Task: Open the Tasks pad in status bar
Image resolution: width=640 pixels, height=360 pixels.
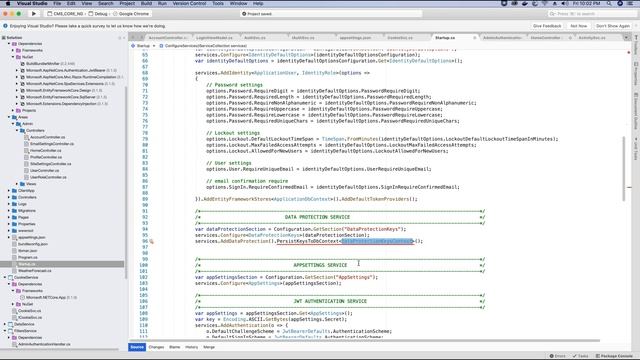Action: tap(580, 356)
